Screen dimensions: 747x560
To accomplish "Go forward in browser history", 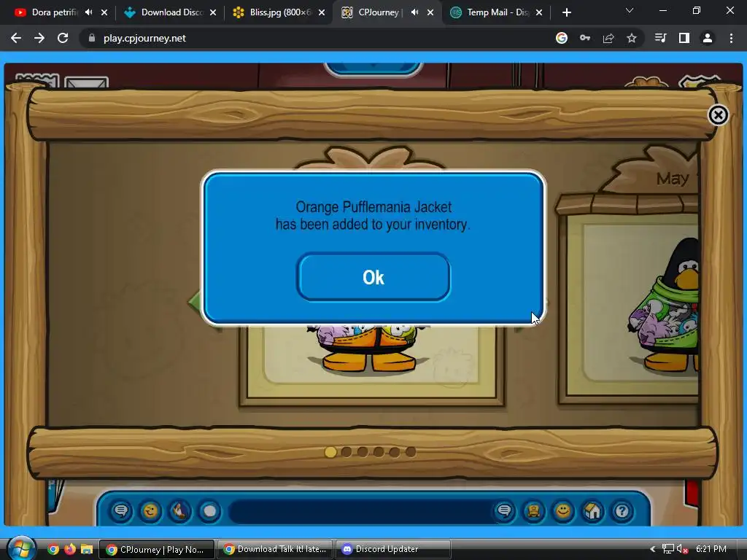I will [x=39, y=38].
